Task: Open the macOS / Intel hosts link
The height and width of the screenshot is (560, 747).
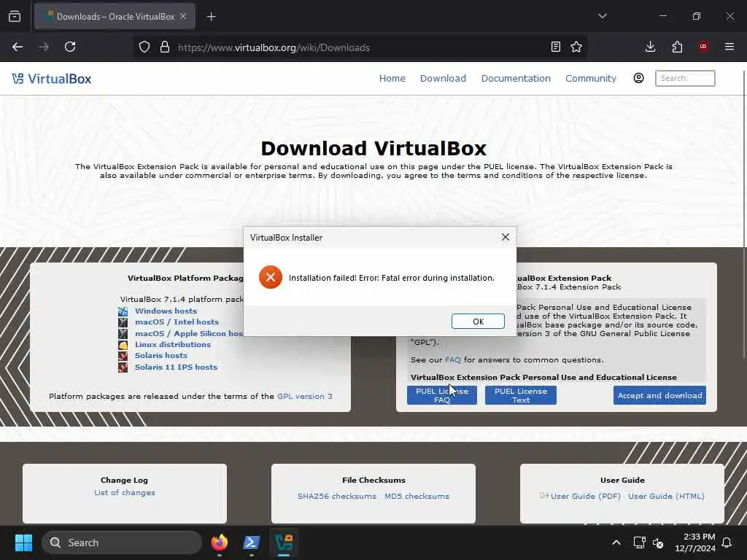Action: click(177, 322)
